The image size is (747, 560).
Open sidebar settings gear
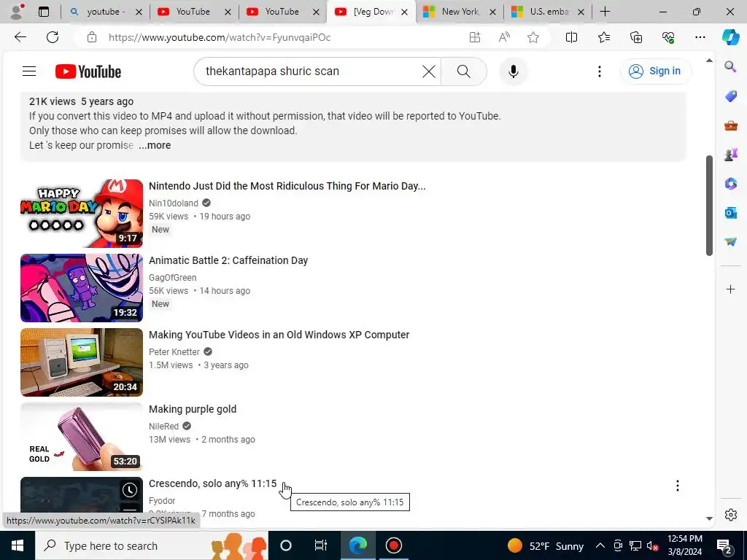click(730, 515)
